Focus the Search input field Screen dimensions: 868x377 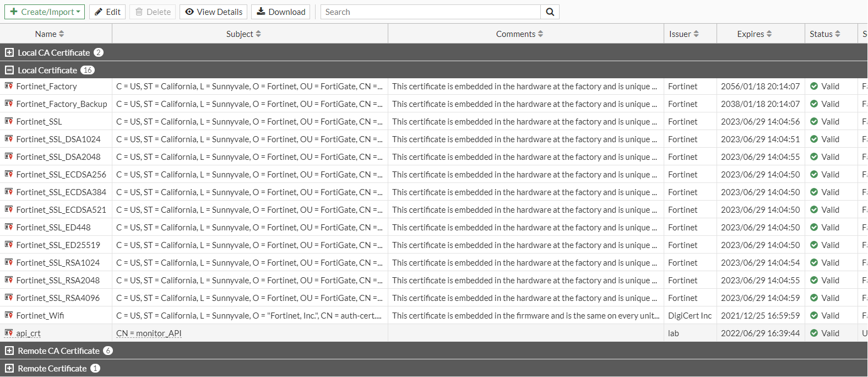[431, 12]
